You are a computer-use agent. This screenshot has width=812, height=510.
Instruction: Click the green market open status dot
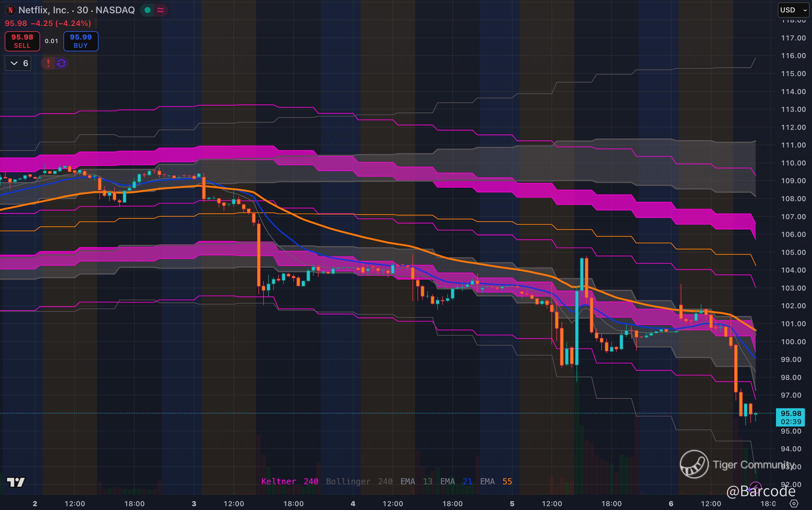[147, 10]
